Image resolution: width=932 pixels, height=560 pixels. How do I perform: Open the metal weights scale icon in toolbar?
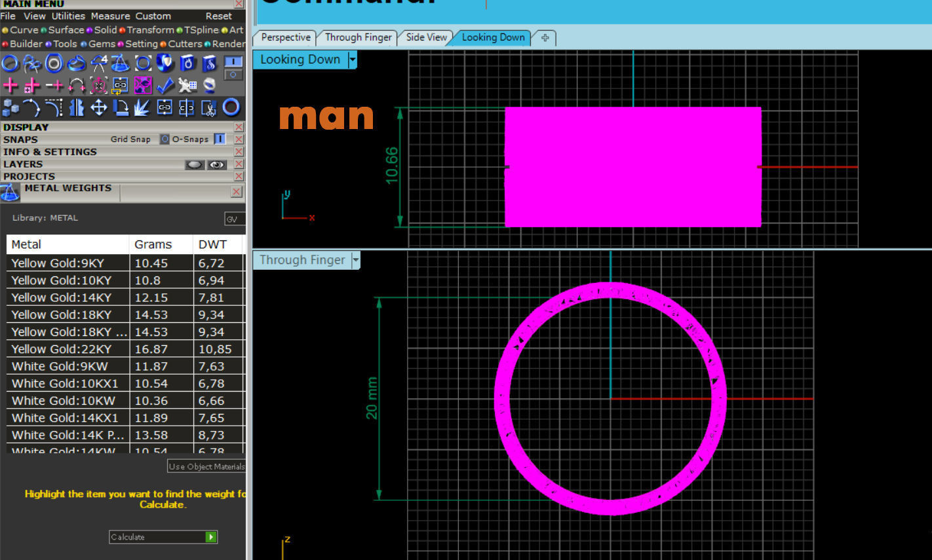[120, 64]
